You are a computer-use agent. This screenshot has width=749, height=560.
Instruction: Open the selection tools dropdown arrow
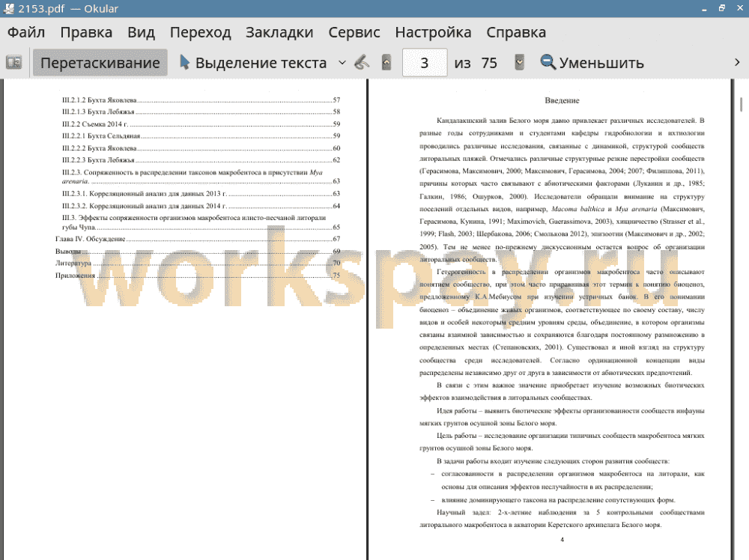click(342, 63)
